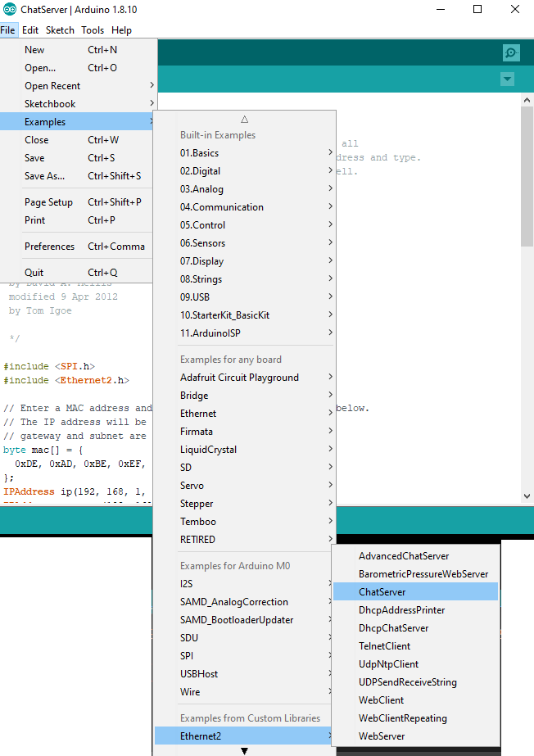This screenshot has width=534, height=756.
Task: Open the SPI examples submenu
Action: [244, 656]
